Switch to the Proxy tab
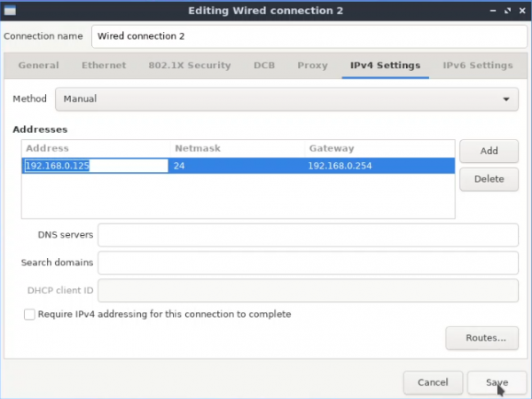The image size is (532, 399). tap(312, 65)
